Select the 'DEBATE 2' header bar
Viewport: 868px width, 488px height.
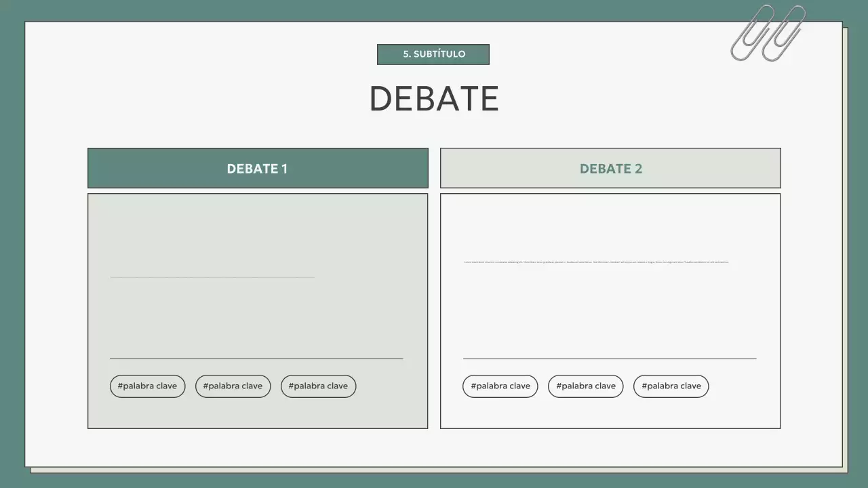click(x=610, y=168)
